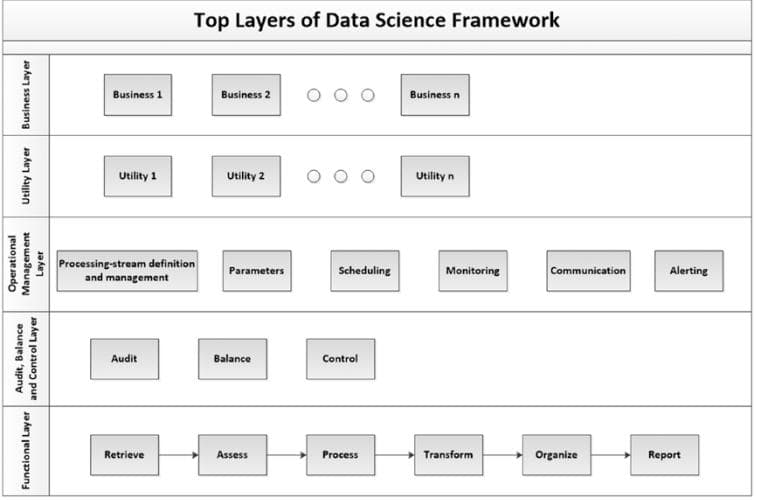Click the Business 1 box
This screenshot has height=500, width=757.
coord(138,95)
